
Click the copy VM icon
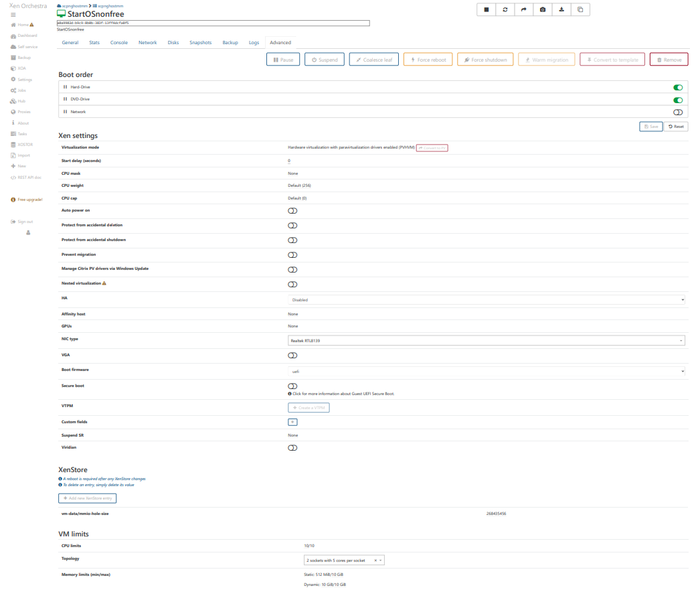(580, 10)
